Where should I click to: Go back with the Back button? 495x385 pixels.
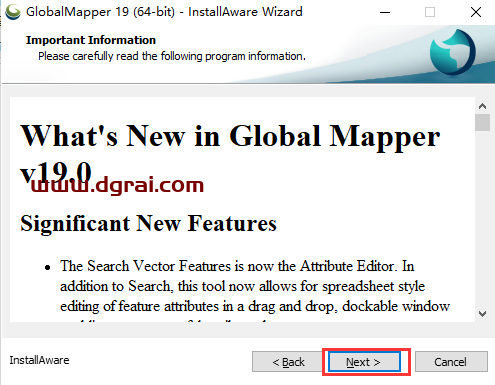tap(288, 362)
